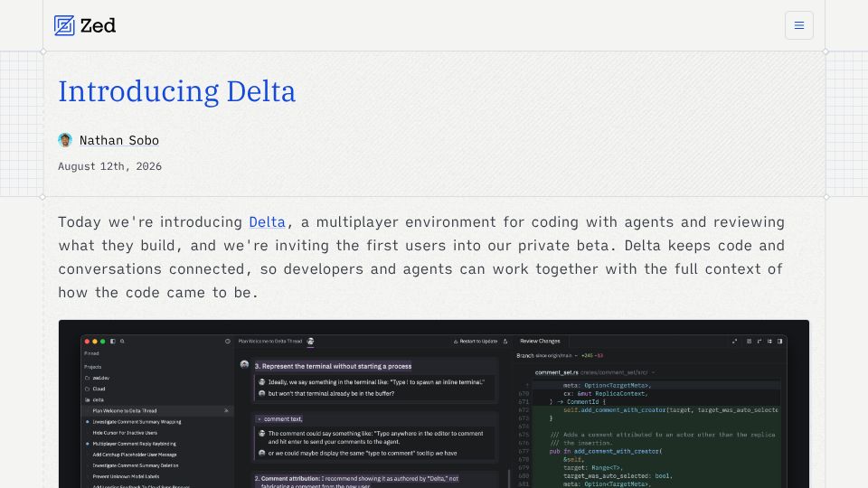Click the share icon beside Restart to Update
Image resolution: width=868 pixels, height=488 pixels.
(x=505, y=342)
